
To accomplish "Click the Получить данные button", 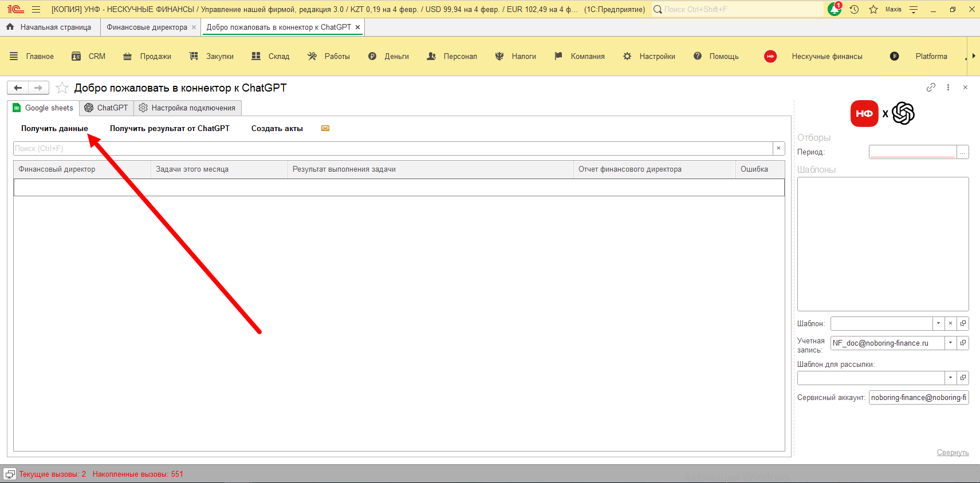I will (54, 128).
